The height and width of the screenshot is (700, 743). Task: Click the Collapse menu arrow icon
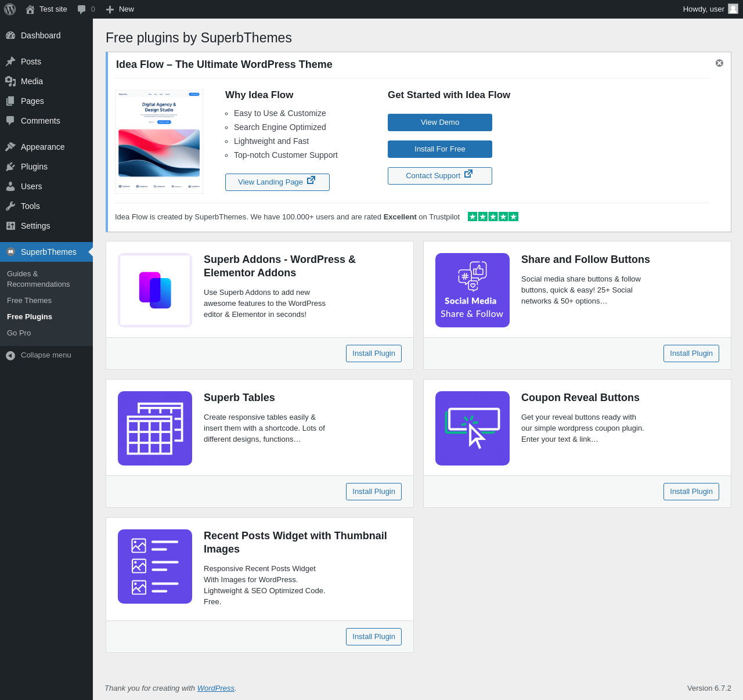point(10,355)
